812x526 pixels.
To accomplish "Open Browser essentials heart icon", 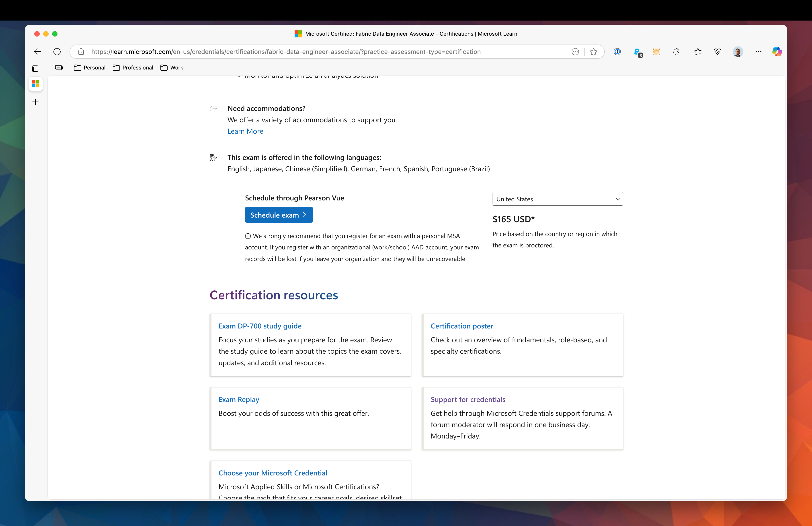I will tap(718, 51).
